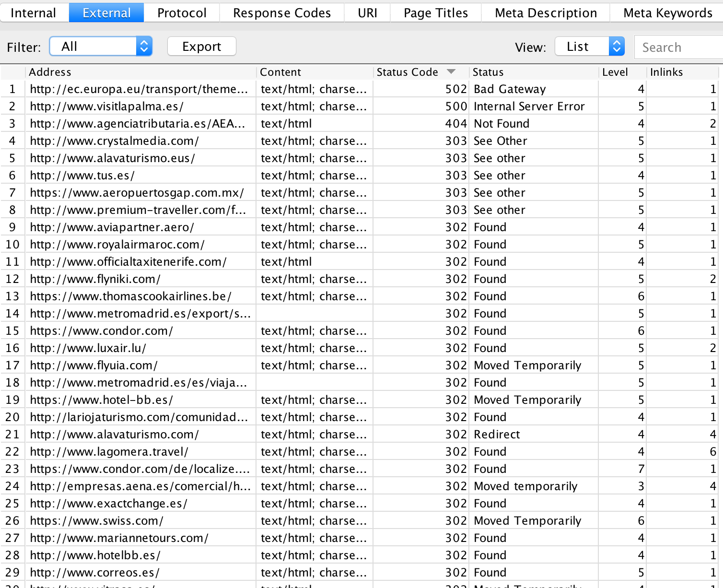The width and height of the screenshot is (723, 588).
Task: Click the Export button
Action: (202, 47)
